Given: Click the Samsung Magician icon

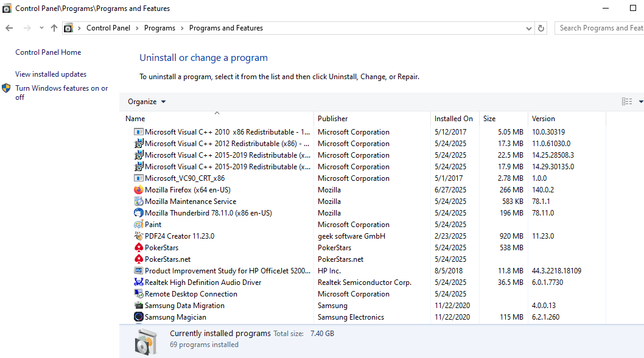Looking at the screenshot, I should (138, 317).
